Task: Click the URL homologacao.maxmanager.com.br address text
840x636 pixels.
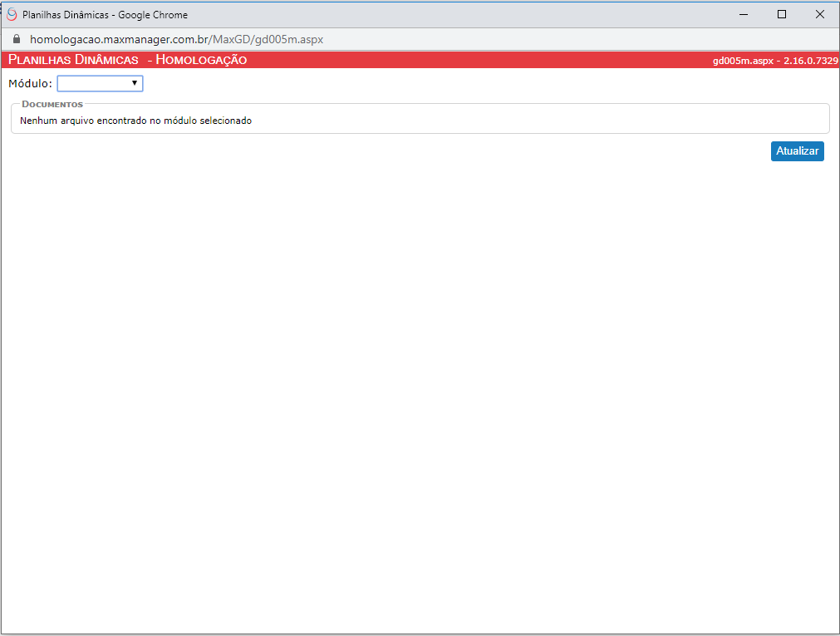Action: [x=176, y=39]
